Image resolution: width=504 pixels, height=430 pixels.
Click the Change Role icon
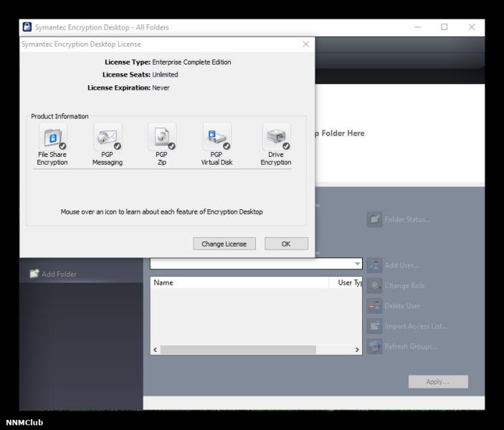(374, 285)
